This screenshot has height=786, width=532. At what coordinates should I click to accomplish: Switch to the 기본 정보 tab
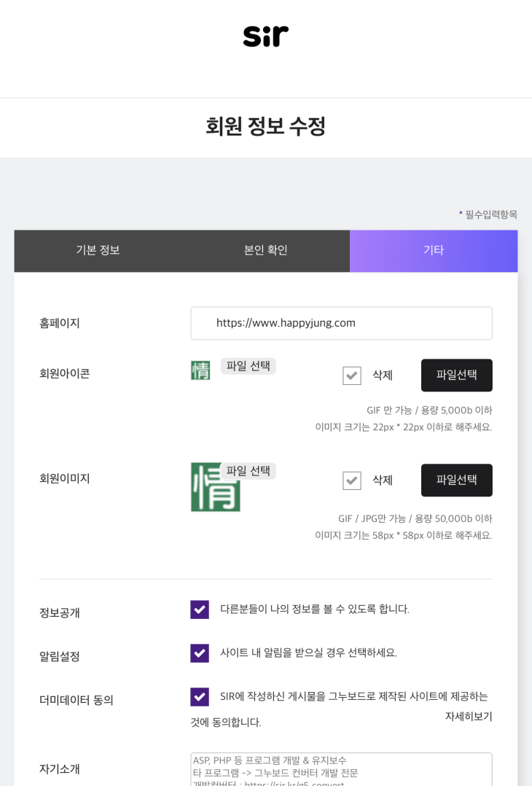[x=98, y=250]
